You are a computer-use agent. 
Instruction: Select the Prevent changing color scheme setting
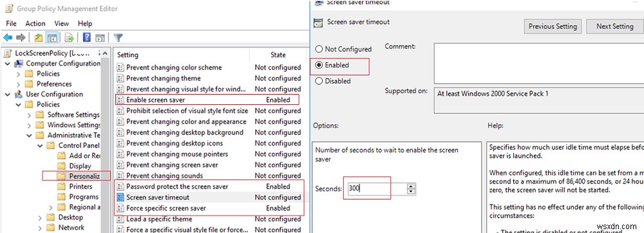174,68
